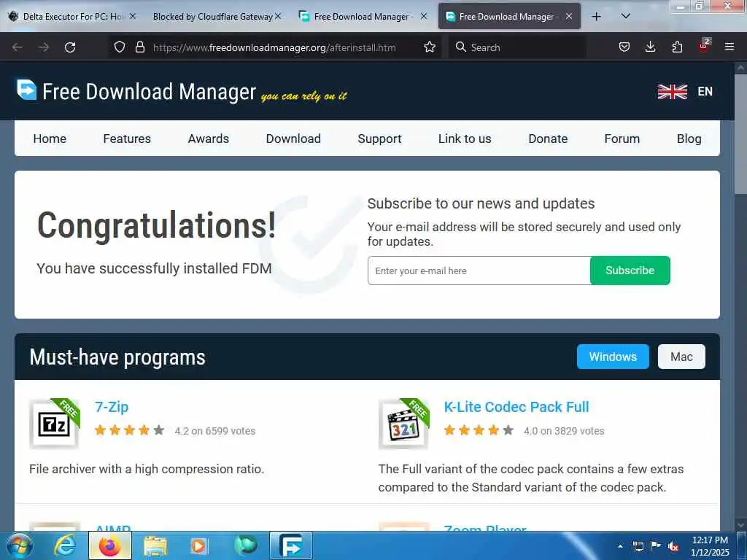Open the Firefox hamburger menu
This screenshot has height=560, width=747.
tap(729, 47)
